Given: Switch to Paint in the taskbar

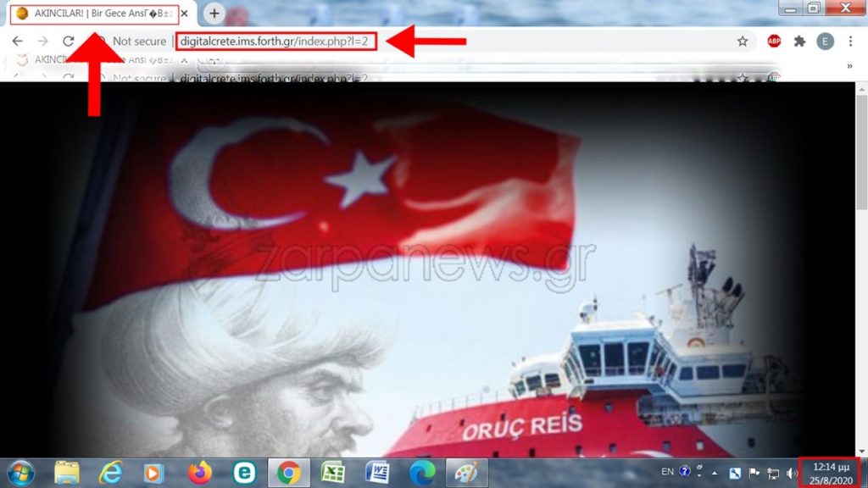Looking at the screenshot, I should [466, 473].
